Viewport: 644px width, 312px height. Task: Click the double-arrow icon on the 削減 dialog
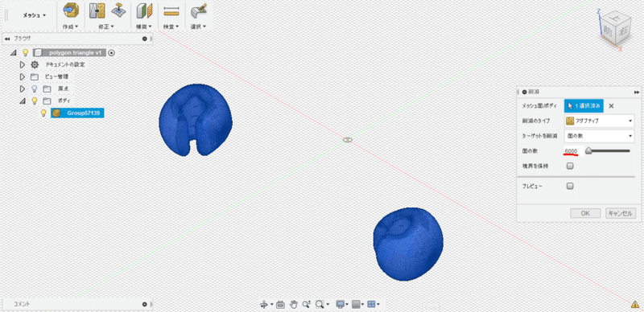click(637, 92)
